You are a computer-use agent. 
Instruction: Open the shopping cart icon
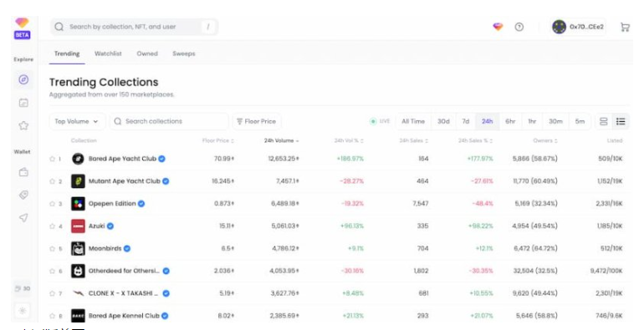click(x=625, y=27)
